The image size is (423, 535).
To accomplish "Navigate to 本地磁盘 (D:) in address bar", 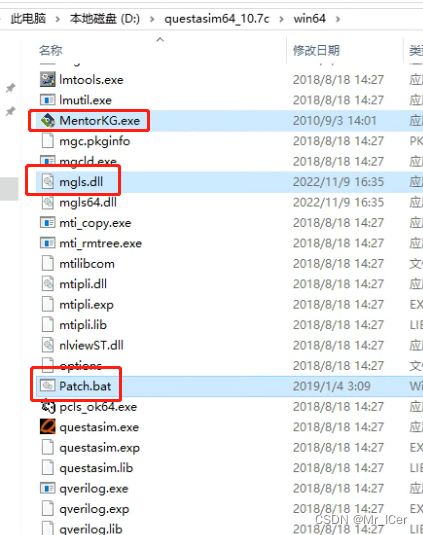I will point(105,19).
